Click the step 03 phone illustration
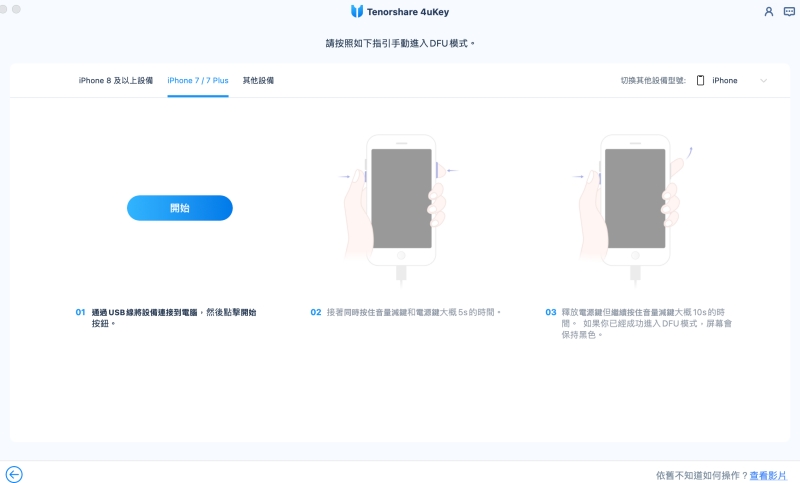Screen dimensions: 800x483 point(634,198)
